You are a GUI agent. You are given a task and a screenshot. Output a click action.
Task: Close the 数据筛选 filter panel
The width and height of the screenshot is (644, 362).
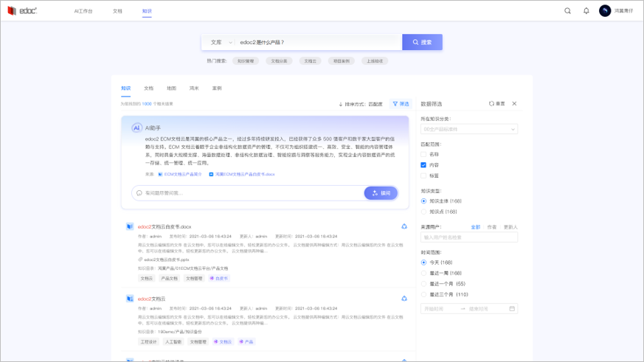(514, 104)
